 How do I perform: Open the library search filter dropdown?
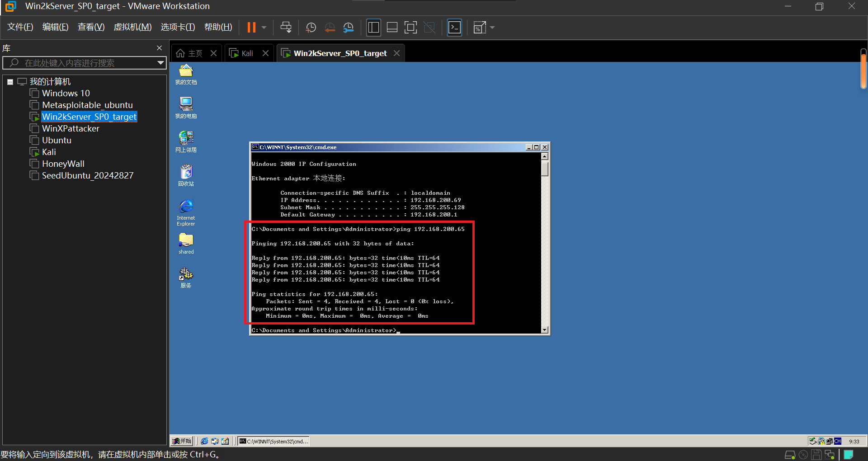tap(160, 63)
